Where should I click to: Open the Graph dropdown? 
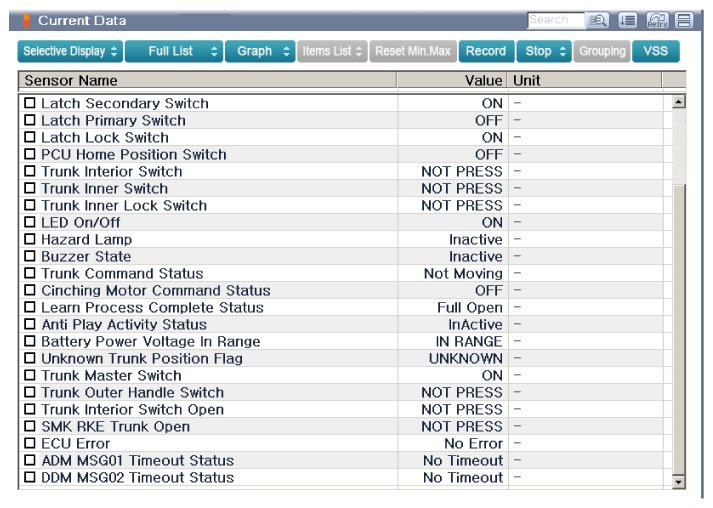pos(259,50)
